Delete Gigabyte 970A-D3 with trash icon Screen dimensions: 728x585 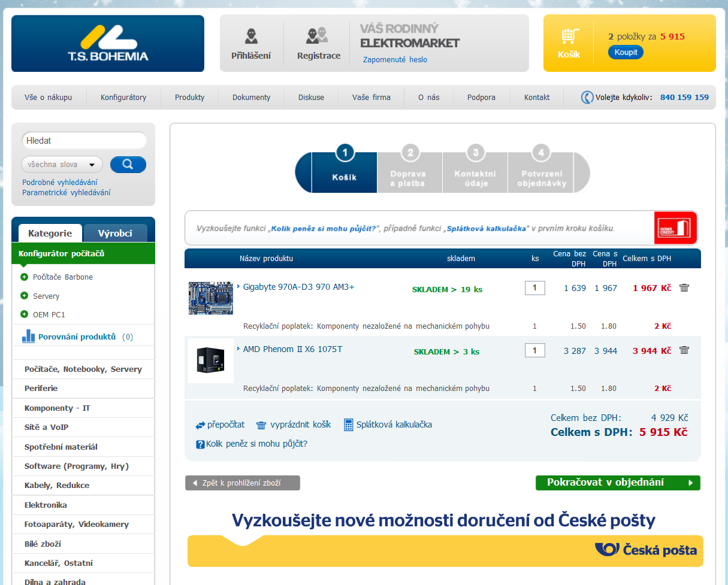pyautogui.click(x=684, y=287)
